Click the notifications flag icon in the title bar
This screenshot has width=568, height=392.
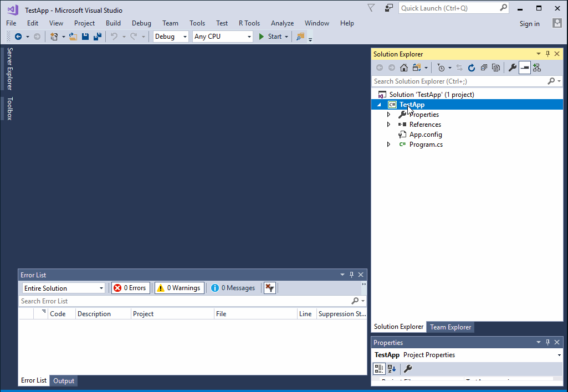(x=371, y=8)
